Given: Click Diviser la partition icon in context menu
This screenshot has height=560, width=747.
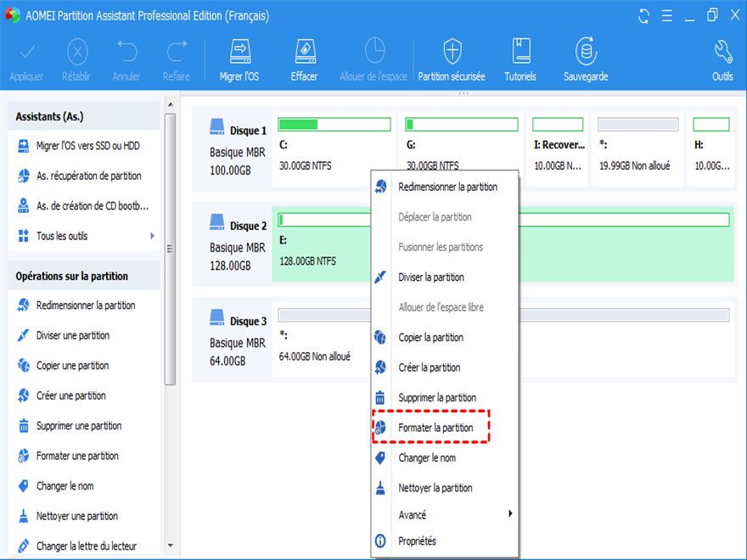Looking at the screenshot, I should [x=380, y=277].
